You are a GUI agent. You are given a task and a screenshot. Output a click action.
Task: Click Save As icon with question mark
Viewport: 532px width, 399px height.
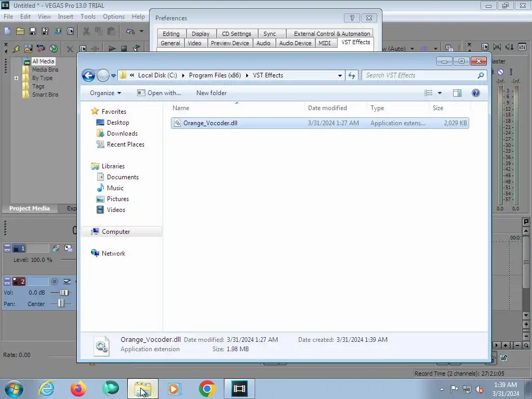click(45, 31)
